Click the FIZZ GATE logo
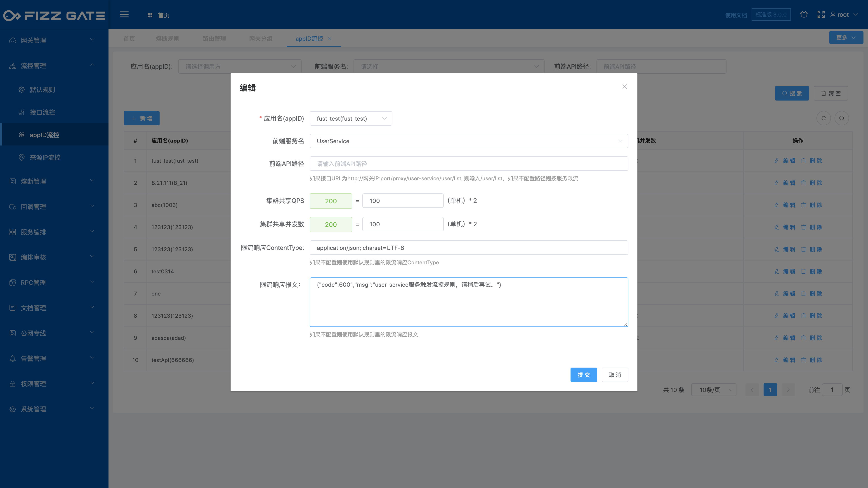Screen dimensions: 868x488 (x=54, y=16)
